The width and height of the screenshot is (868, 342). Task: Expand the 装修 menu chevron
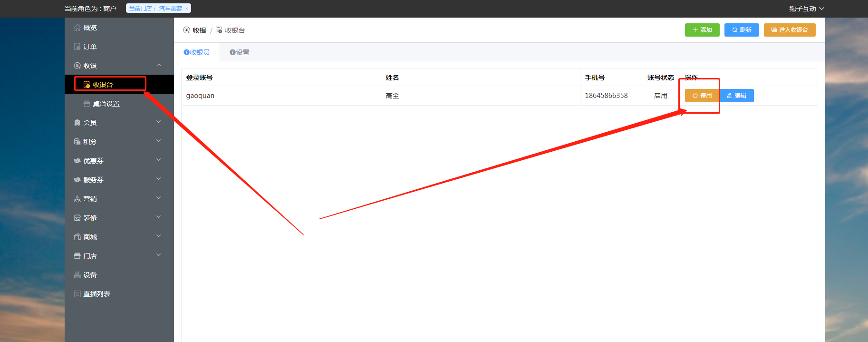(159, 217)
